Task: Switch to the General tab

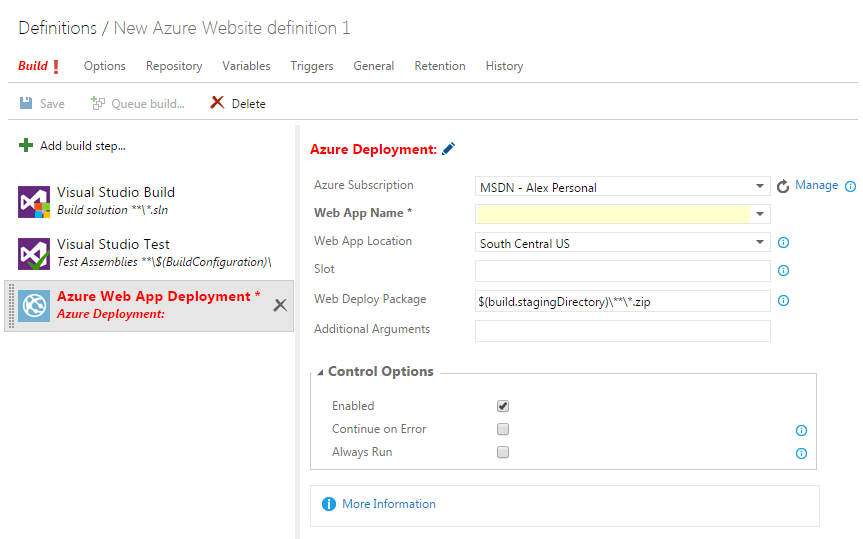Action: tap(374, 66)
